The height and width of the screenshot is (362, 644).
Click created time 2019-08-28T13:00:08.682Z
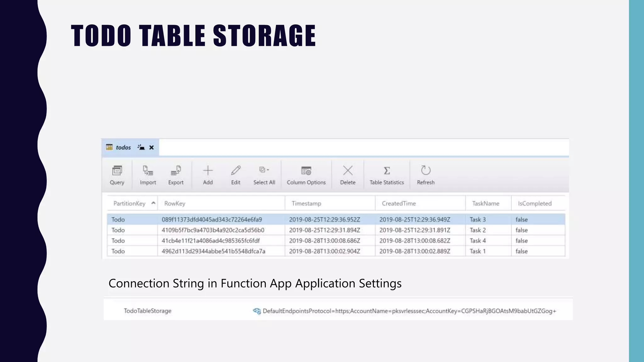point(415,241)
